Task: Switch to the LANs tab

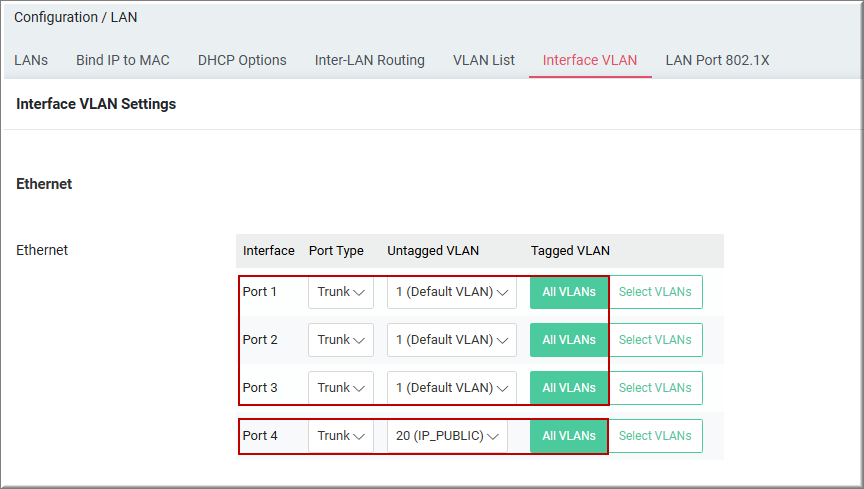Action: tap(31, 60)
